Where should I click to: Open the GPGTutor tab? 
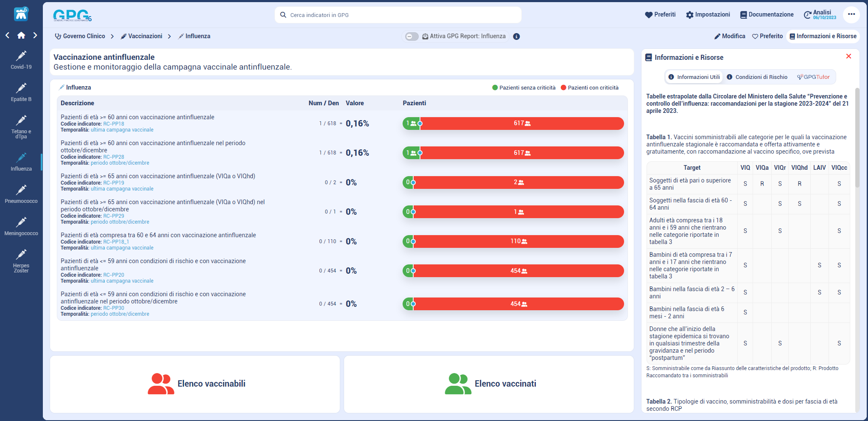point(813,77)
